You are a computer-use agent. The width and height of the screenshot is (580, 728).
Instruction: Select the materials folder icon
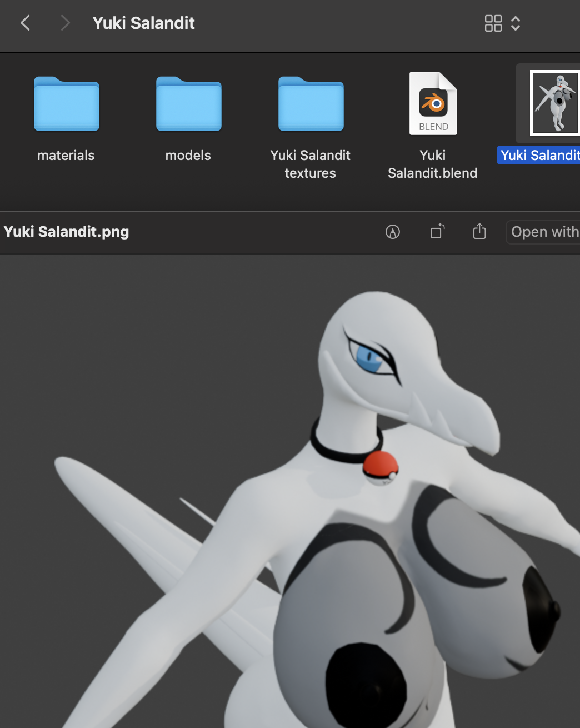67,104
